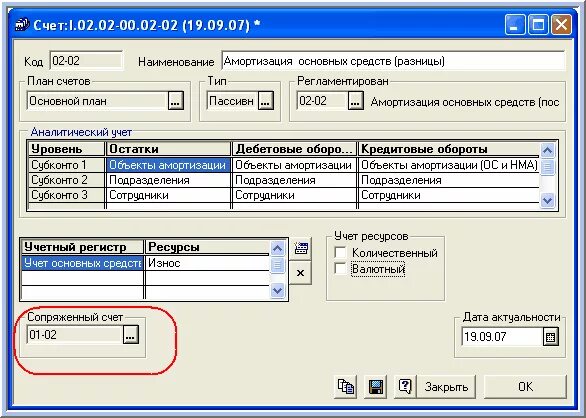586x418 pixels.
Task: Select the Субконто 1 row label
Action: (x=67, y=165)
